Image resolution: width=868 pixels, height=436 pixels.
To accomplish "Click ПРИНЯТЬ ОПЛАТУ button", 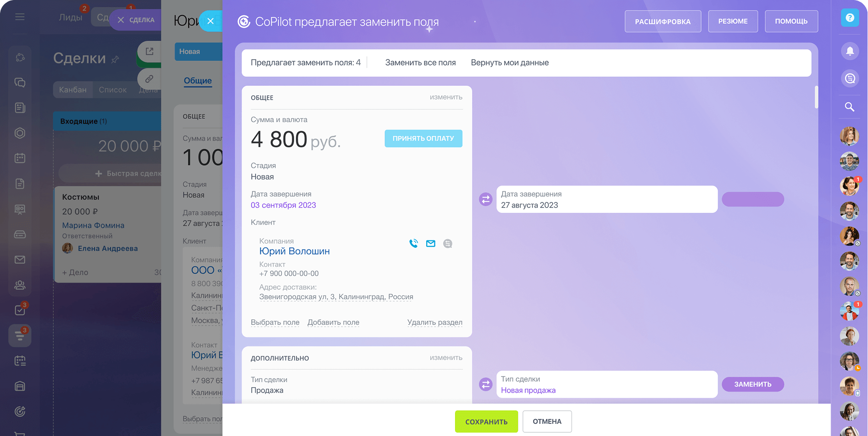I will point(423,138).
